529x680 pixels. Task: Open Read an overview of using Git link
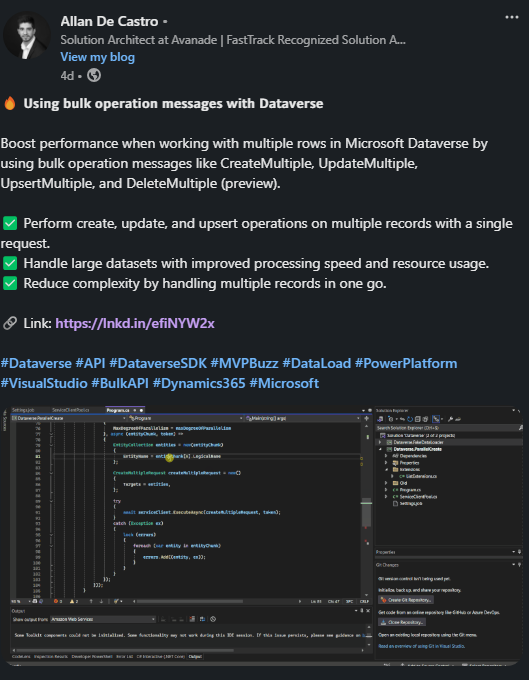coord(421,646)
